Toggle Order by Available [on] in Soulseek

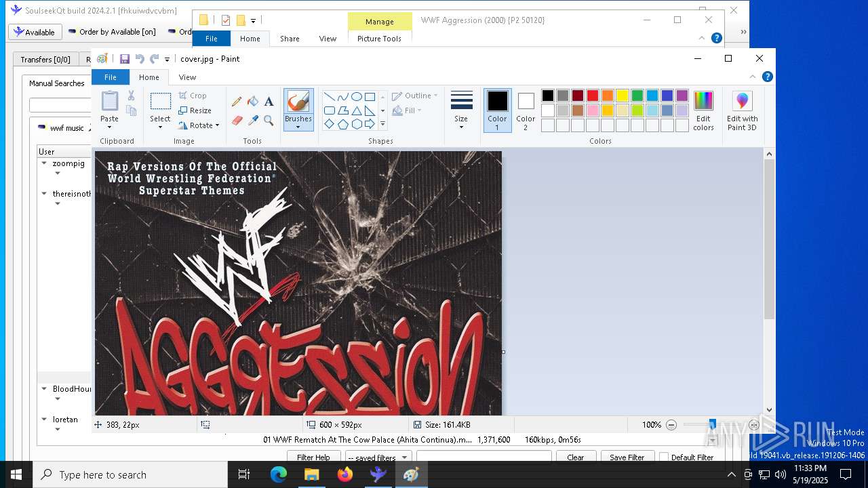tap(112, 32)
